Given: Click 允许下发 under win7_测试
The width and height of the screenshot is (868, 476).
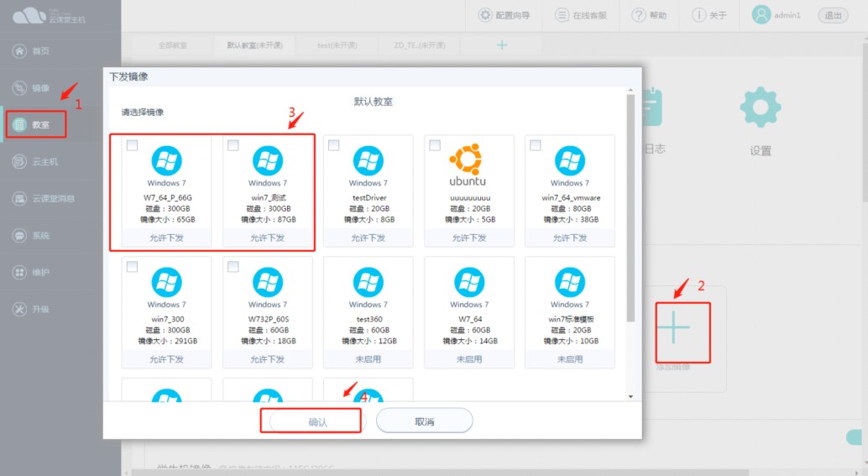Looking at the screenshot, I should tap(268, 238).
